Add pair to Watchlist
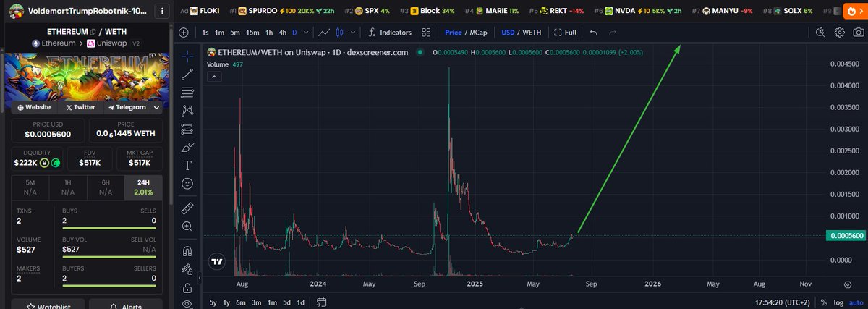Image resolution: width=868 pixels, height=309 pixels. (x=48, y=304)
